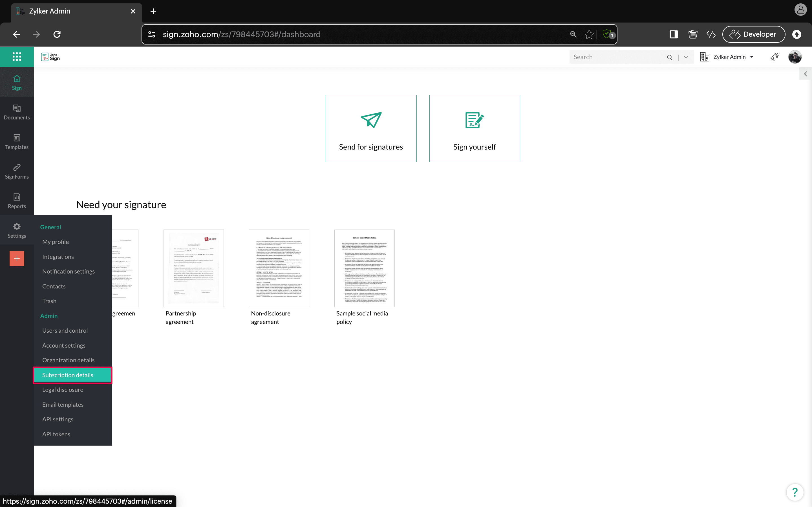Open announcements megaphone icon

coord(775,57)
